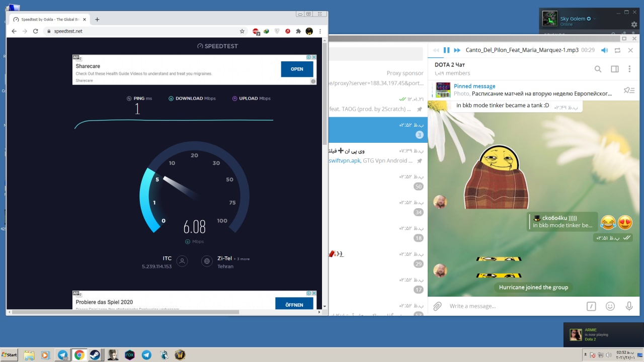Image resolution: width=644 pixels, height=362 pixels.
Task: Click the '+ 3 more' servers link
Action: [241, 259]
